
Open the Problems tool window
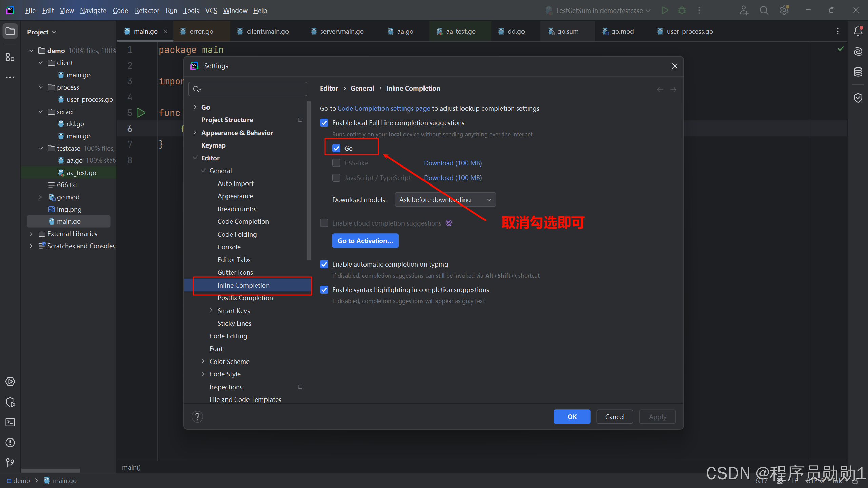[10, 443]
